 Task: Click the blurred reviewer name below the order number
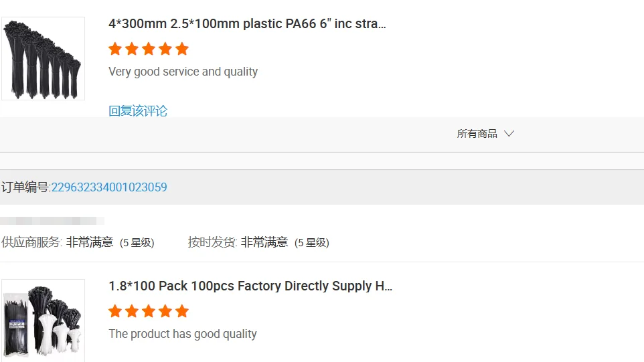point(52,220)
